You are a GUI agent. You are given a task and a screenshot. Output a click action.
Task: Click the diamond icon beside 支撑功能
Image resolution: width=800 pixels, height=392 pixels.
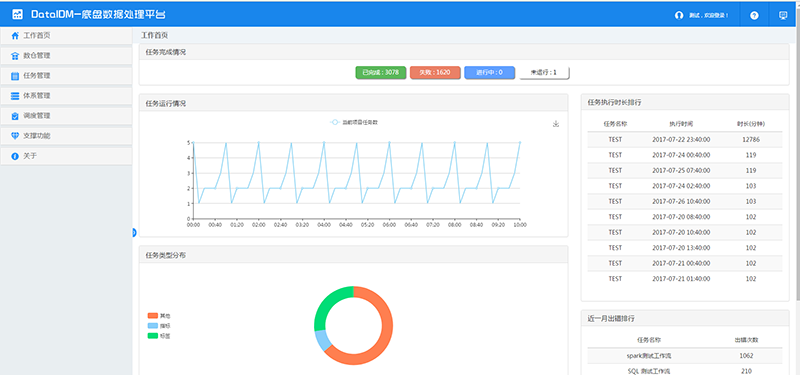pos(15,136)
